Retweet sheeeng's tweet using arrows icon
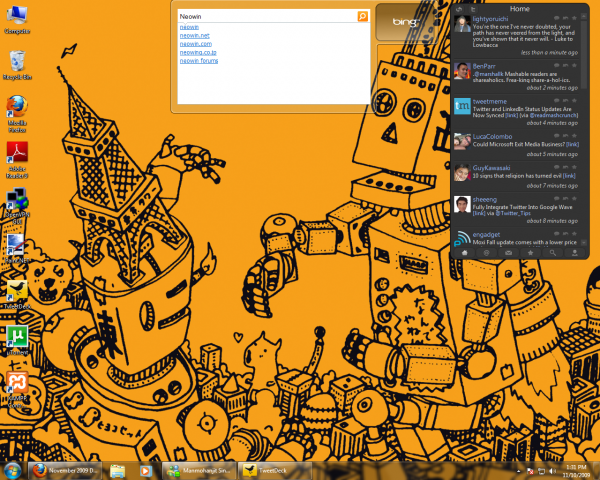 pos(566,199)
